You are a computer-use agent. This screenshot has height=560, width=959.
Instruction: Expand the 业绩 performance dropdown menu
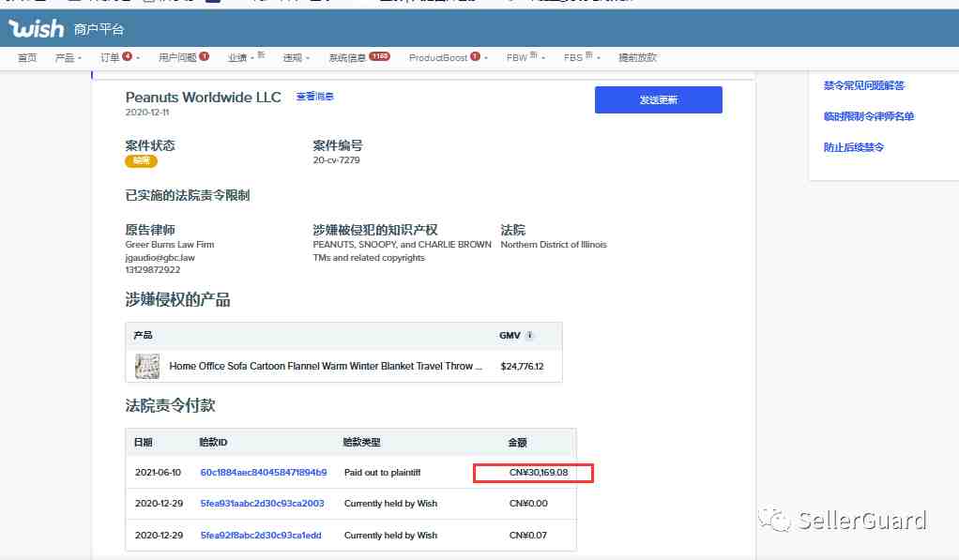click(x=241, y=57)
